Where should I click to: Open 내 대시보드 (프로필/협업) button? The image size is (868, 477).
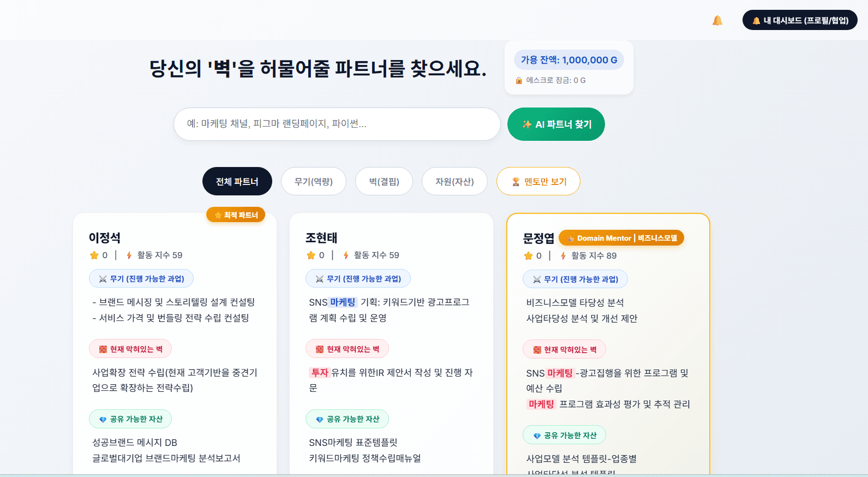[800, 20]
